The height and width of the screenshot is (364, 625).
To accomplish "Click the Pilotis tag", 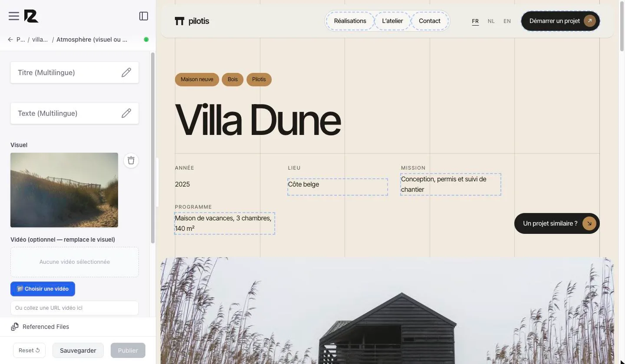I will tap(259, 79).
